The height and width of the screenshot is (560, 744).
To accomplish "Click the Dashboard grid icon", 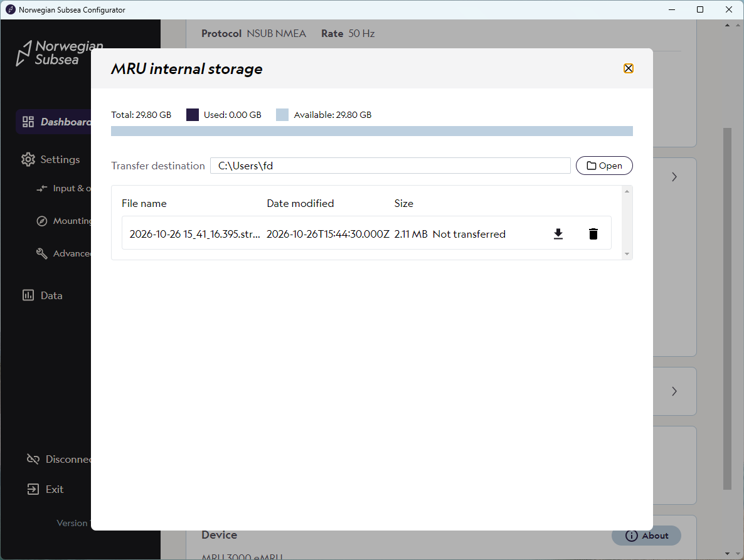I will [28, 122].
